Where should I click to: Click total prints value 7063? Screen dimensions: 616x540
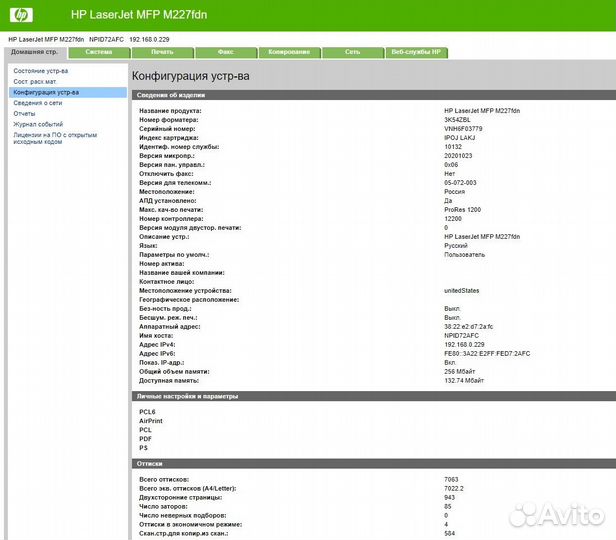[451, 480]
